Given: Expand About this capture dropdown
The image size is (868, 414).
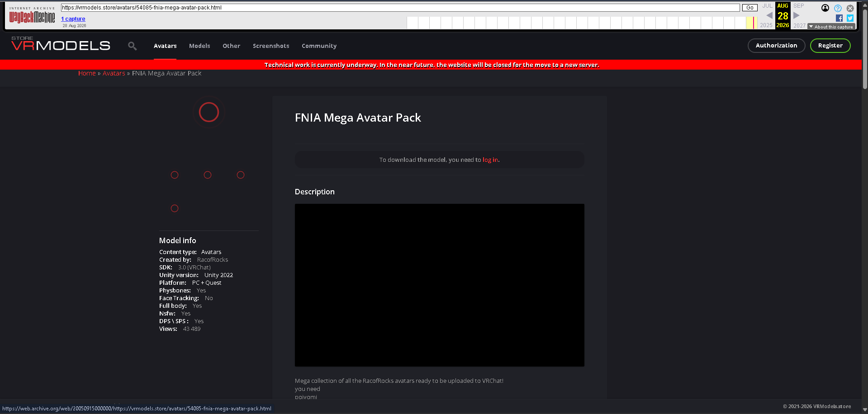Looking at the screenshot, I should pos(831,27).
